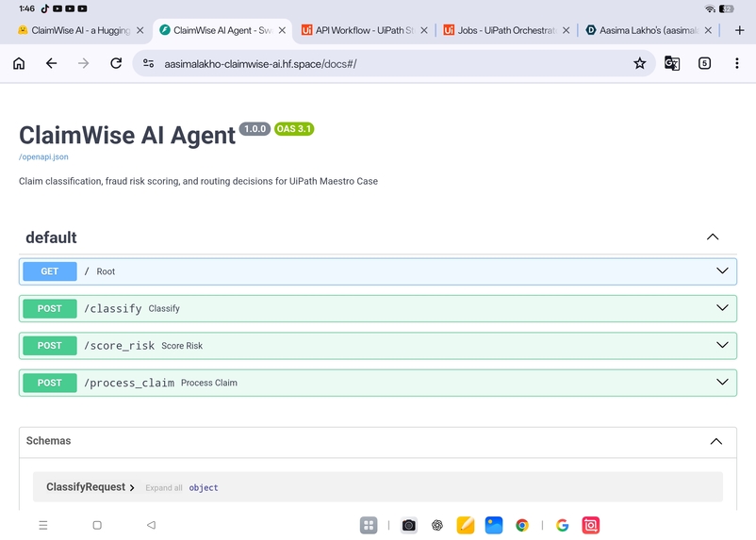Collapse the Schemas section
This screenshot has height=540, width=756.
716,441
